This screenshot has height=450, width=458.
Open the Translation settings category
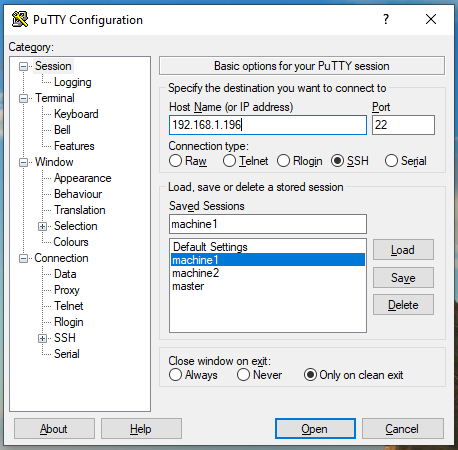click(x=80, y=210)
